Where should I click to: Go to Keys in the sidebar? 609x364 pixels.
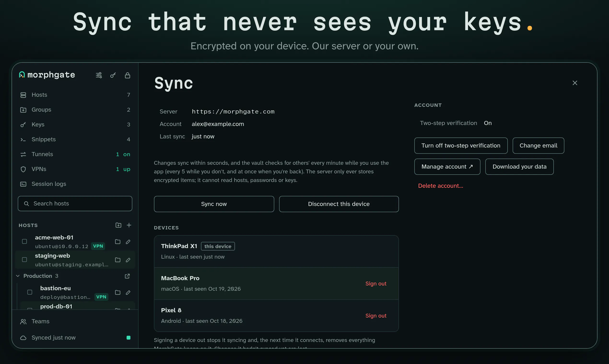[x=75, y=125]
